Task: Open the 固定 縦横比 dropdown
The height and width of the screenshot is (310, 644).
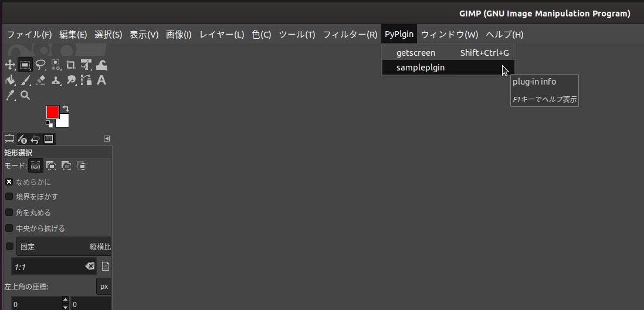Action: pos(64,247)
